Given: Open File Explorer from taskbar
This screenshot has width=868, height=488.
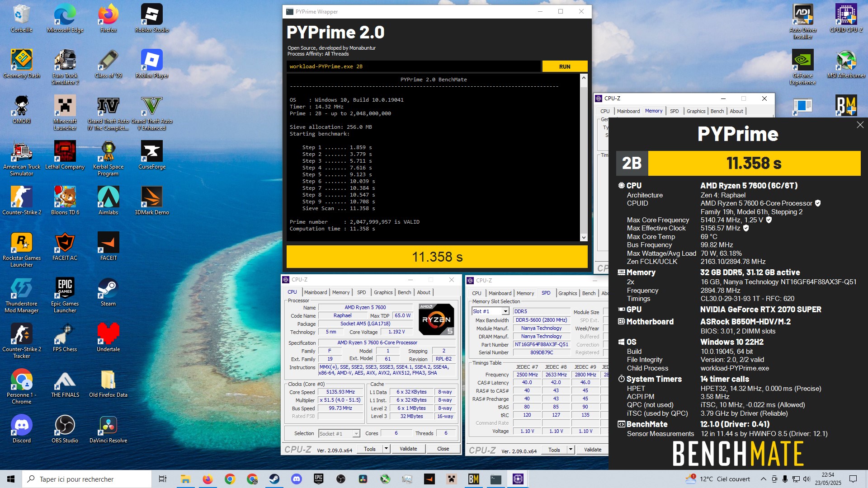Looking at the screenshot, I should click(185, 479).
